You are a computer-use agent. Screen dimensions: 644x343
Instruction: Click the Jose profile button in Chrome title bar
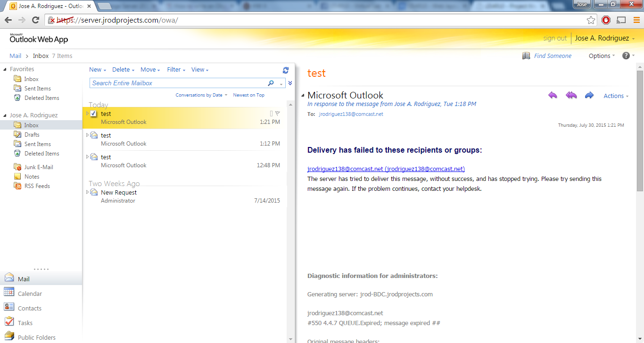pos(582,4)
